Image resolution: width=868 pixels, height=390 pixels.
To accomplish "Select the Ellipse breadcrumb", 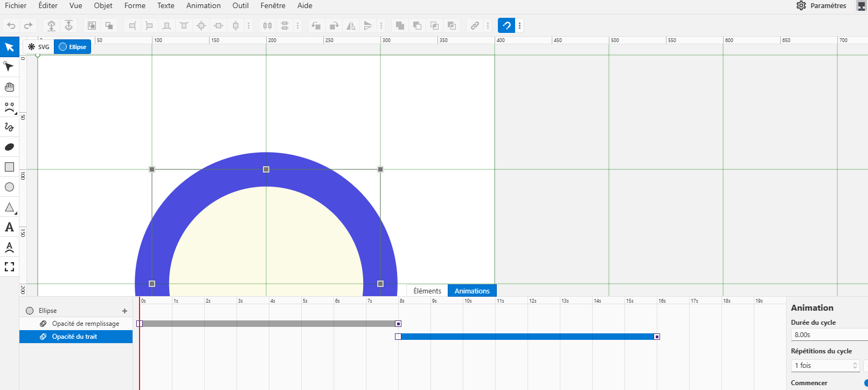I will pos(73,47).
